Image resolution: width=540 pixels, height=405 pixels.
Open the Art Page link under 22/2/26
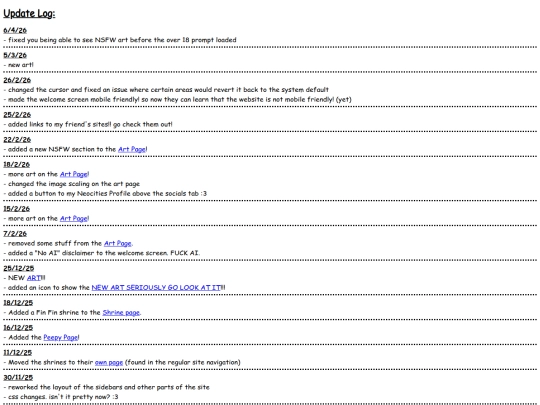132,149
